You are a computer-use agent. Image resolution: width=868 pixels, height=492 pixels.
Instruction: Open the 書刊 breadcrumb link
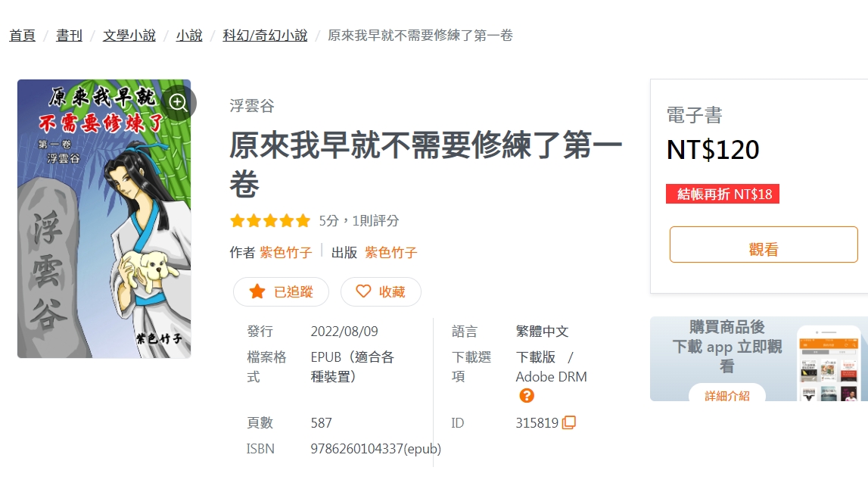pyautogui.click(x=69, y=36)
